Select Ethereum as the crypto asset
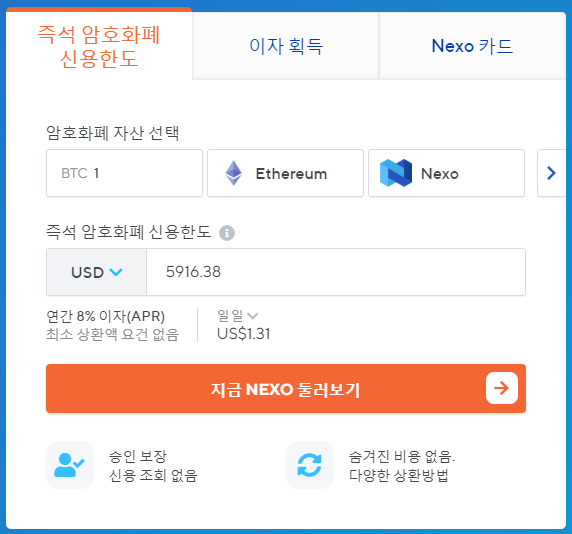The height and width of the screenshot is (534, 572). pyautogui.click(x=285, y=173)
